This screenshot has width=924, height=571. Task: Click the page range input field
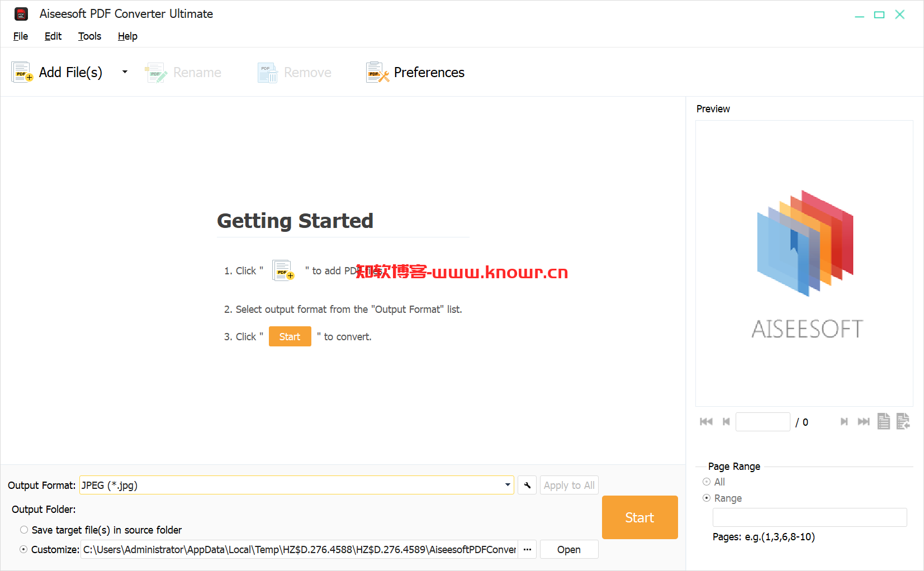809,517
